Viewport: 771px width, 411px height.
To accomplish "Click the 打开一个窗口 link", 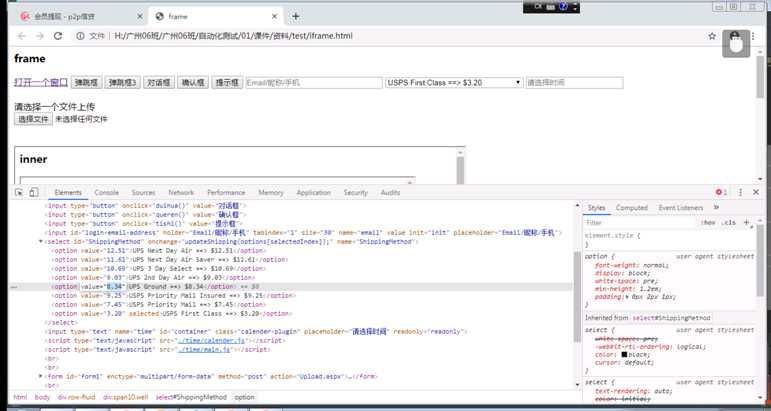I will click(41, 82).
